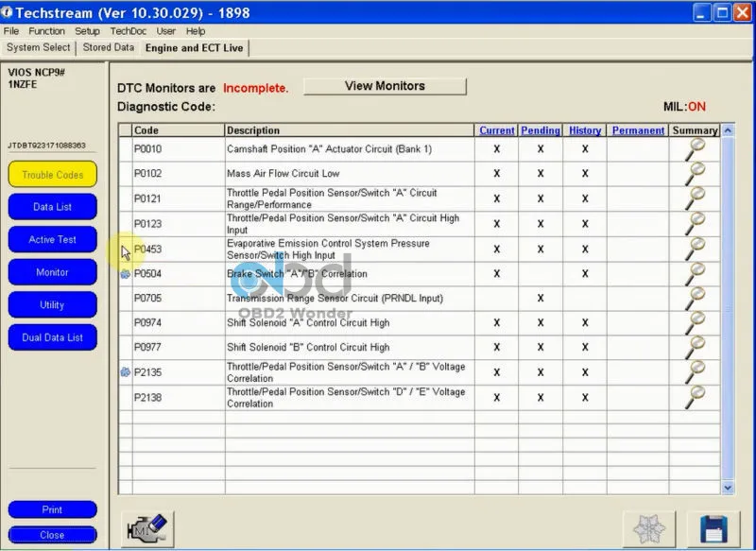Click the Print button

click(53, 509)
